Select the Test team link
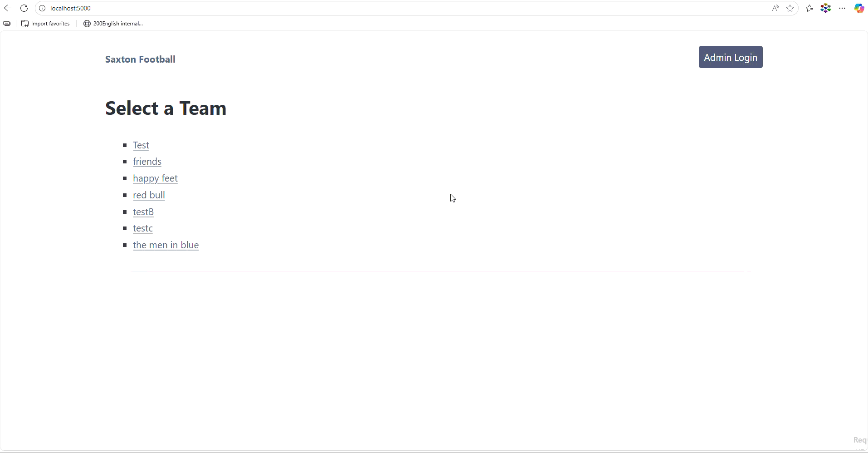The image size is (868, 453). click(141, 145)
